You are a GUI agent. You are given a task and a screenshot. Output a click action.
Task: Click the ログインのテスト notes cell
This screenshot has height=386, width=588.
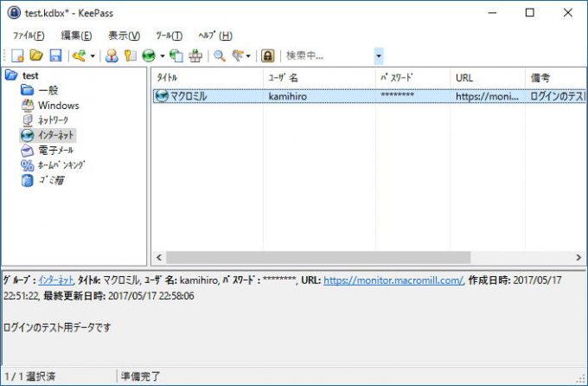pos(557,97)
